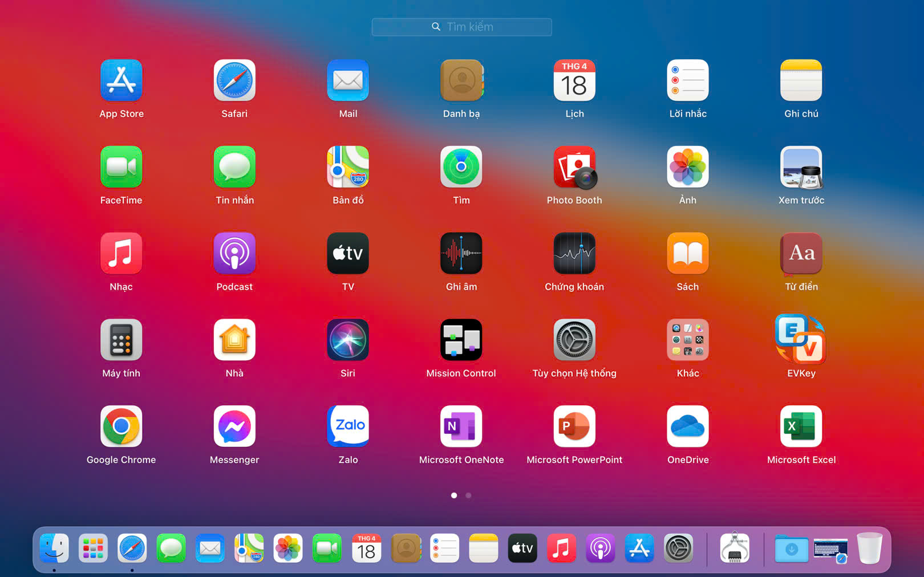
Task: Expand the Khác folder
Action: (688, 340)
